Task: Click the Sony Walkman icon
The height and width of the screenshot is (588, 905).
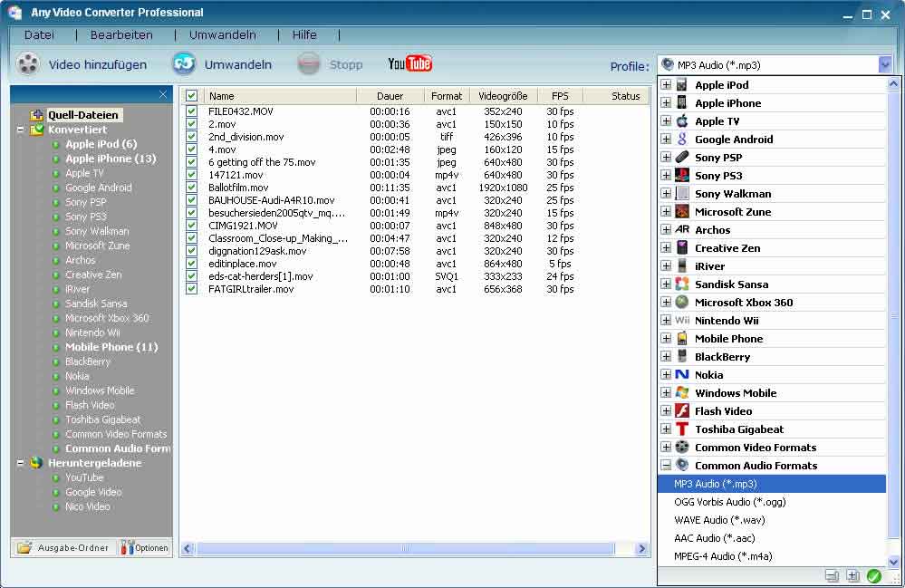Action: pos(682,193)
